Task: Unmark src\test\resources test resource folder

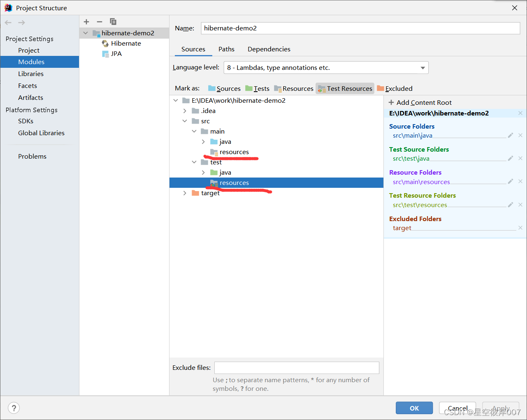Action: coord(520,205)
